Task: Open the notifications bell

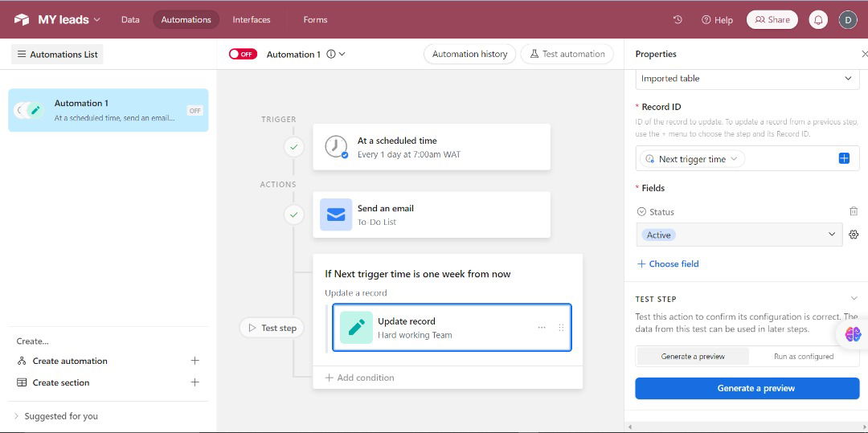Action: click(818, 20)
